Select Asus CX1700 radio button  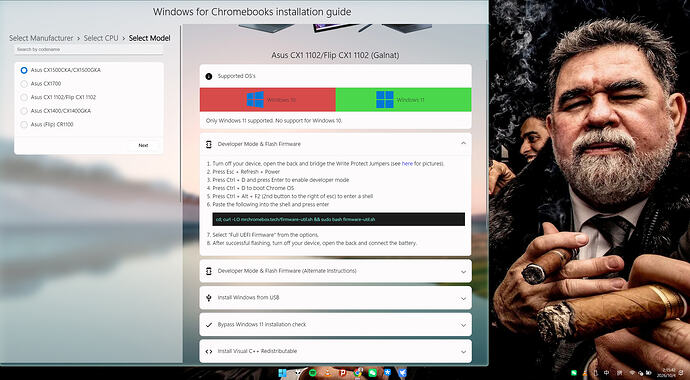24,84
